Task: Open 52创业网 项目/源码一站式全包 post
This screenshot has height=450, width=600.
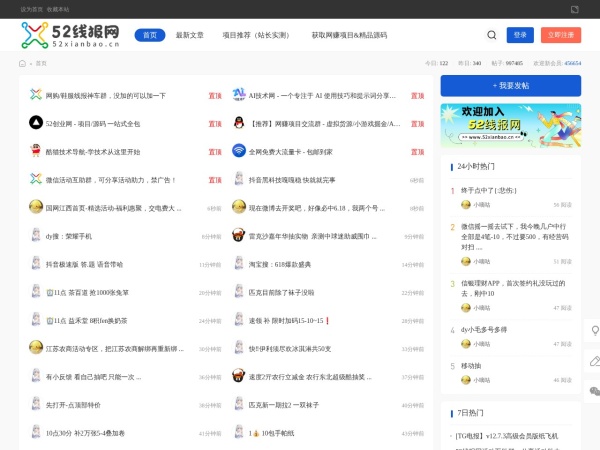Action: pos(93,124)
